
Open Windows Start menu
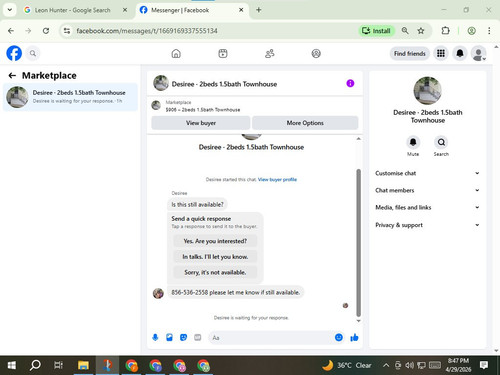click(x=12, y=365)
